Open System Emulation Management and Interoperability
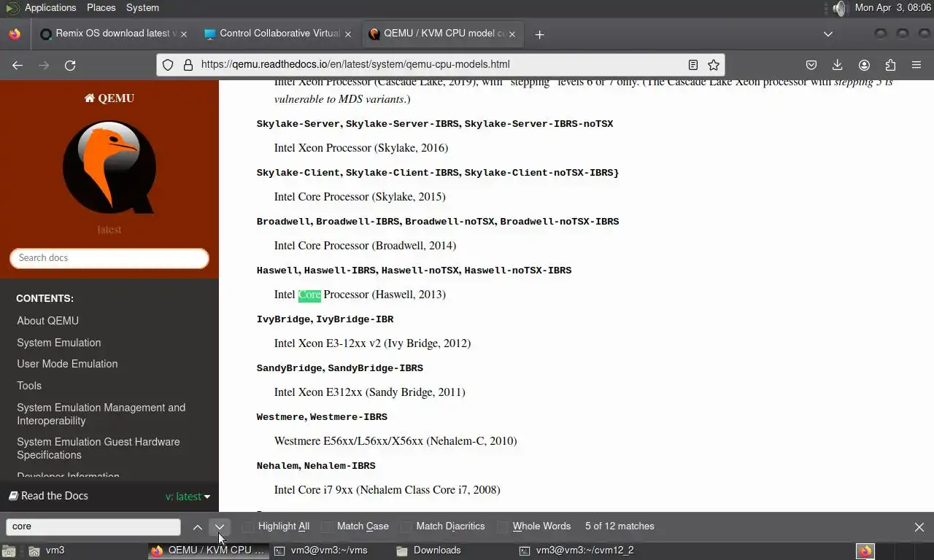934x560 pixels. [x=101, y=414]
